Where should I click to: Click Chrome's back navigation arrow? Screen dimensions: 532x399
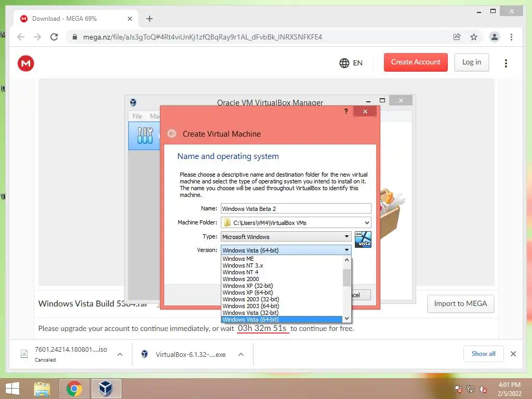coord(21,37)
